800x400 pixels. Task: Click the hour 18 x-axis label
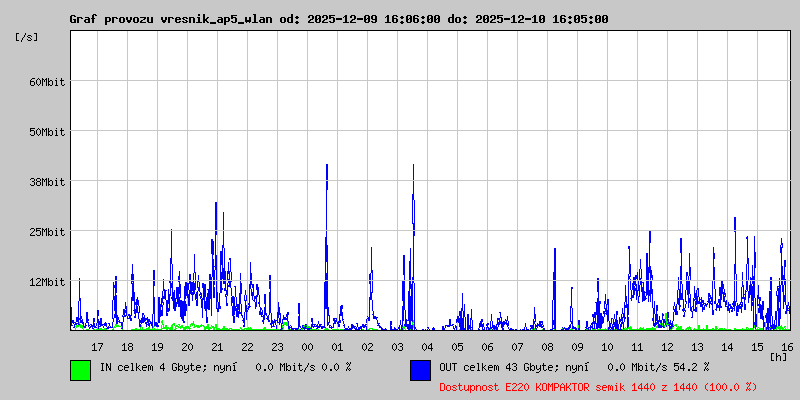click(x=128, y=347)
